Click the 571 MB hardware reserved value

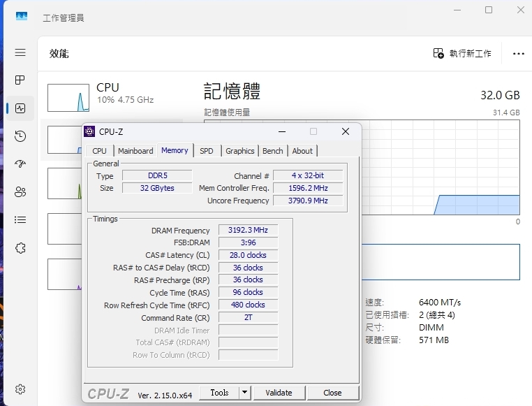click(x=434, y=340)
